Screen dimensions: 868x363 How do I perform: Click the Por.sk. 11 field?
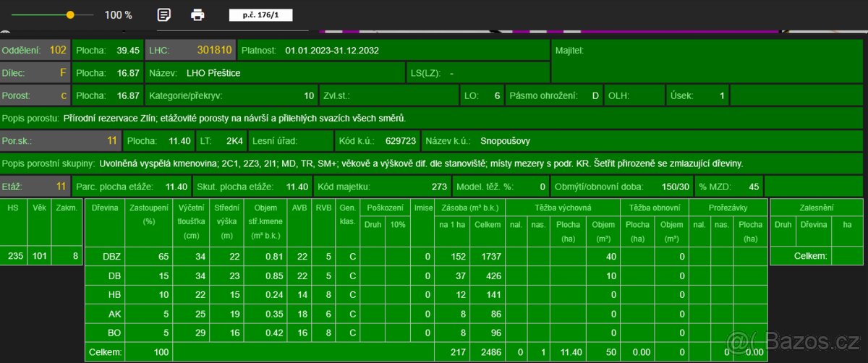pos(60,141)
